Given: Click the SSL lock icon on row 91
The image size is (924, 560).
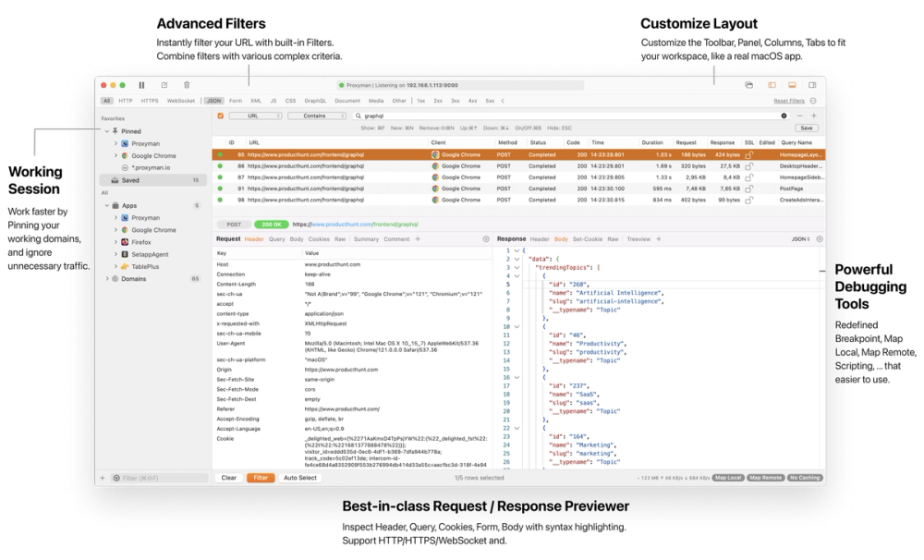Looking at the screenshot, I should pos(749,189).
